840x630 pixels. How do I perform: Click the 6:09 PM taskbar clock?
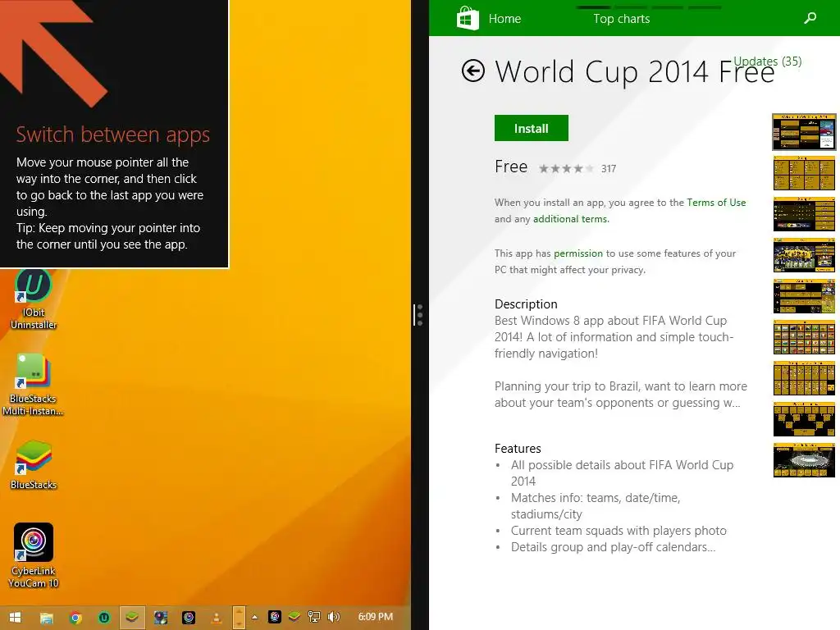coord(376,617)
